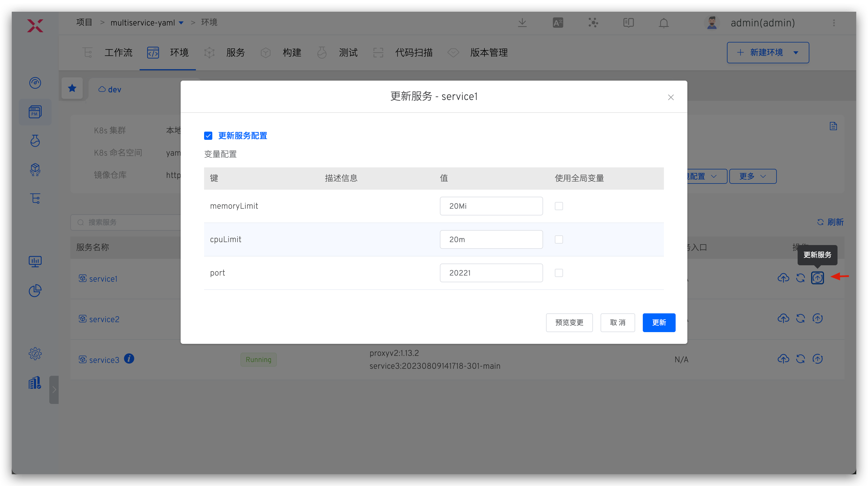The image size is (868, 486).
Task: Click service3 info icon
Action: (129, 359)
